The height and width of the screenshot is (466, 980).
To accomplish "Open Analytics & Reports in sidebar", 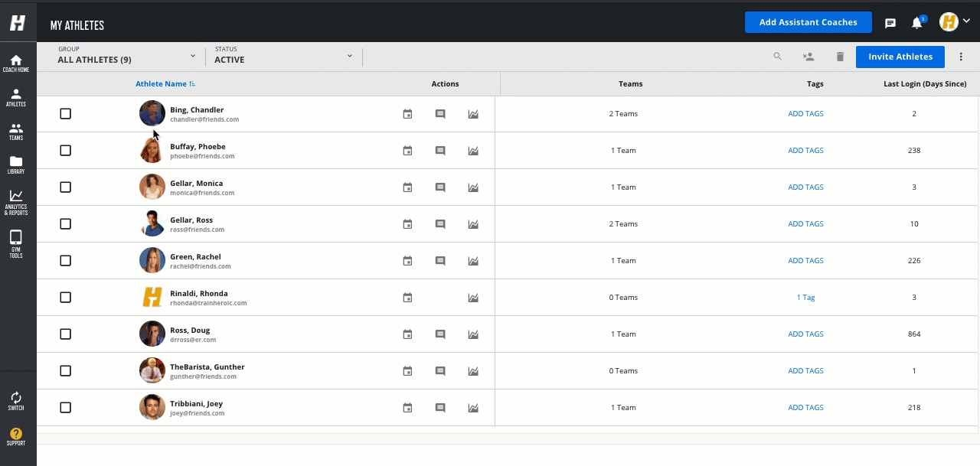I will click(x=16, y=203).
